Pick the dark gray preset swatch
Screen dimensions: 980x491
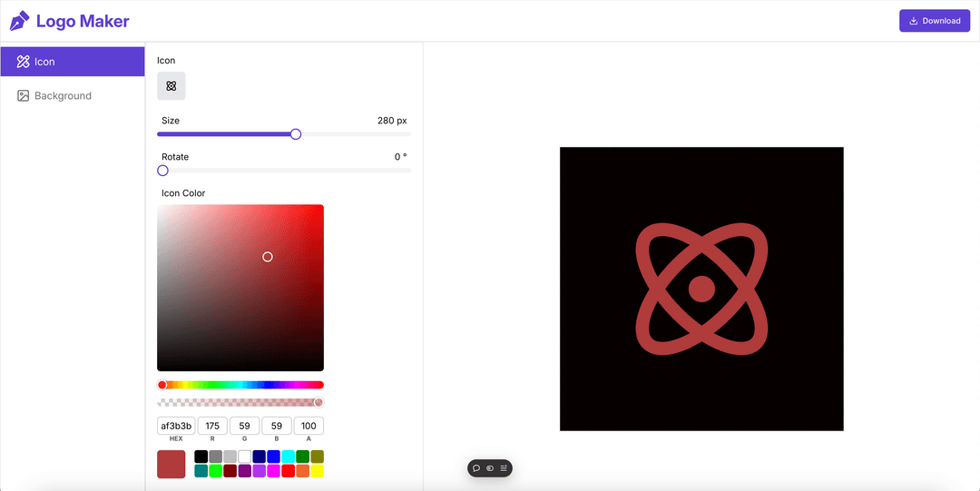point(216,457)
